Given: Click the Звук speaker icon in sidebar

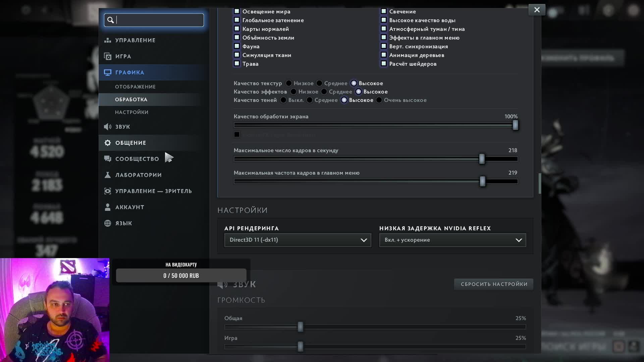Looking at the screenshot, I should [108, 127].
